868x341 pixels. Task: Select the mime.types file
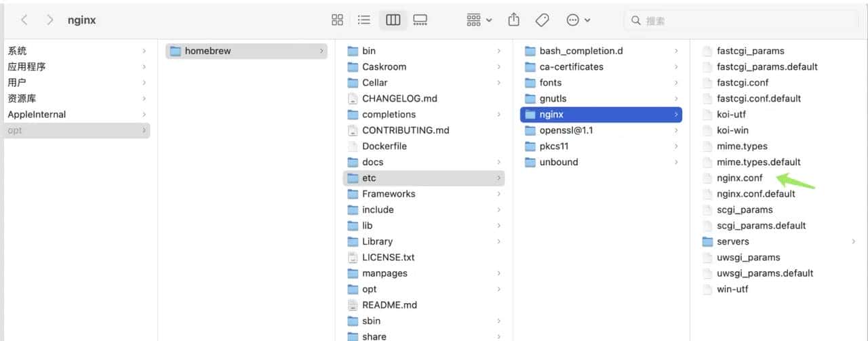point(742,146)
